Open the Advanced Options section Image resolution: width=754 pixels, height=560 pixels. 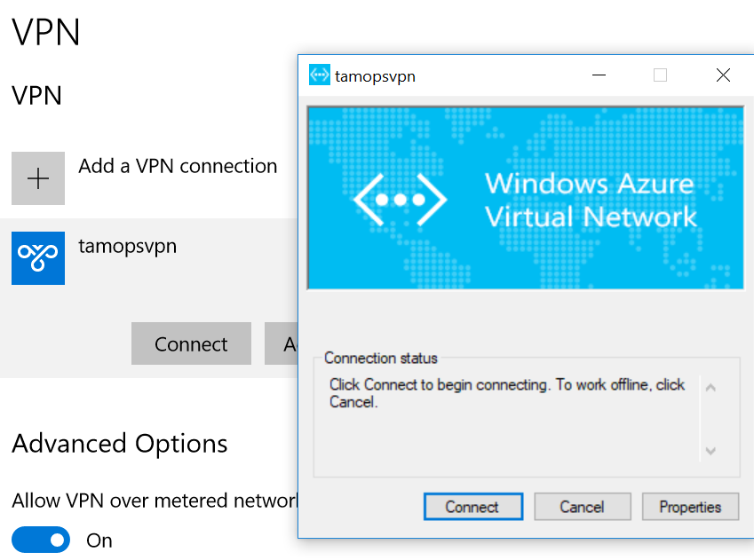(x=119, y=444)
